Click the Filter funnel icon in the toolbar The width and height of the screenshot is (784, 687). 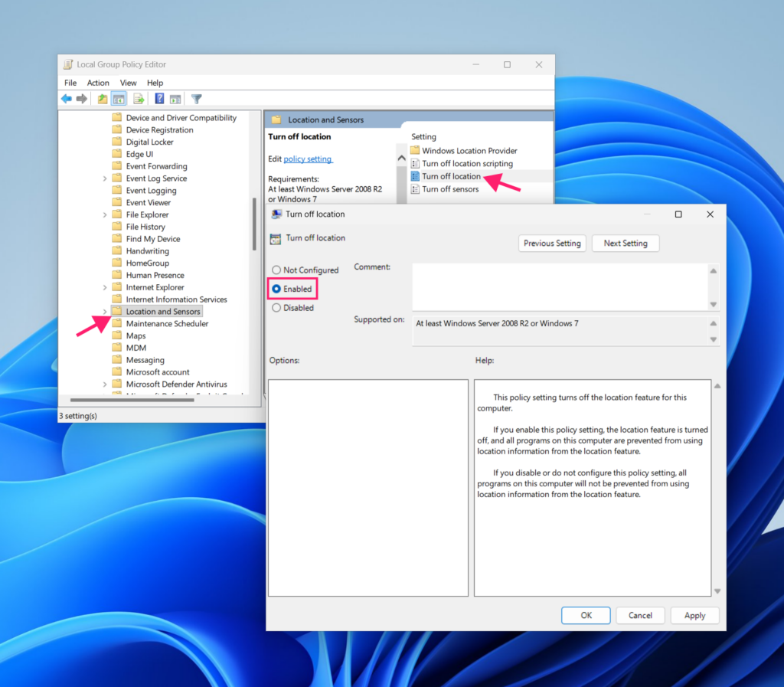pos(197,99)
